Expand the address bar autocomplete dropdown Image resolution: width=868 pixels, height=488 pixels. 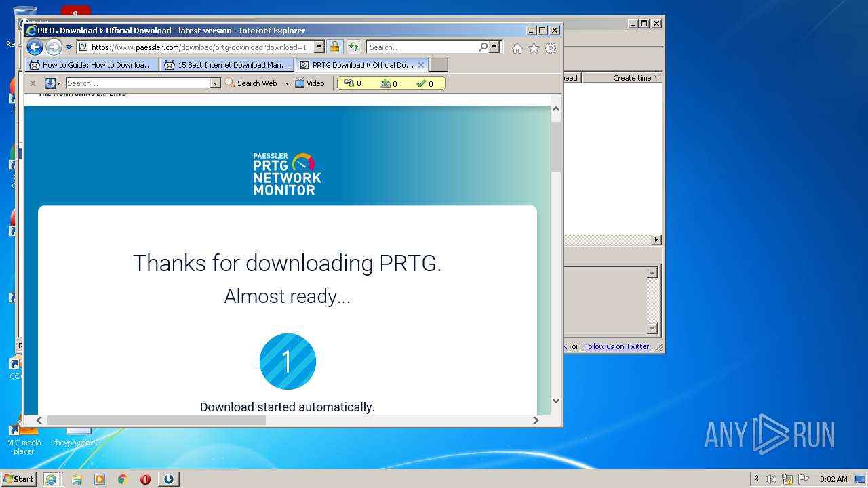[x=319, y=47]
